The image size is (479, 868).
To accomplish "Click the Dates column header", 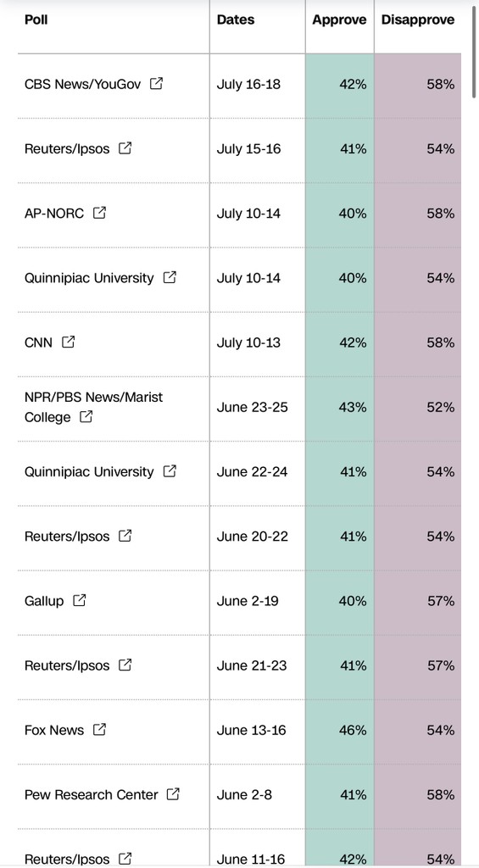I will [x=236, y=20].
